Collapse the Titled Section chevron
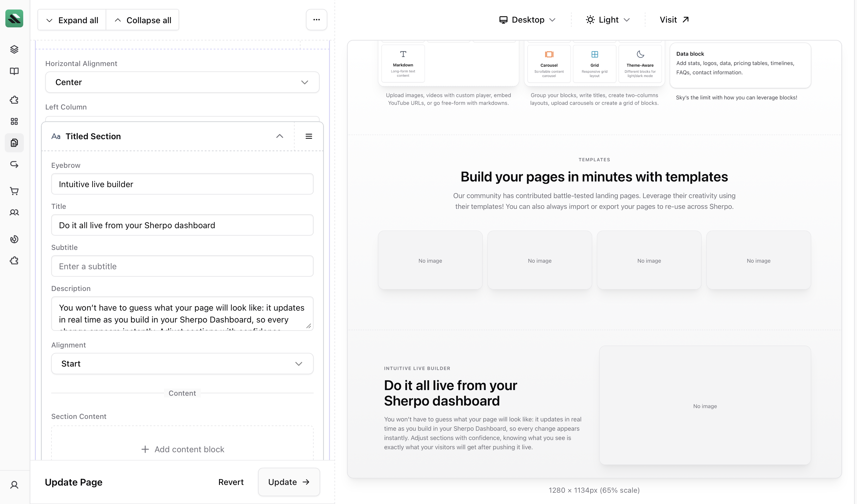The width and height of the screenshot is (857, 504). click(279, 136)
